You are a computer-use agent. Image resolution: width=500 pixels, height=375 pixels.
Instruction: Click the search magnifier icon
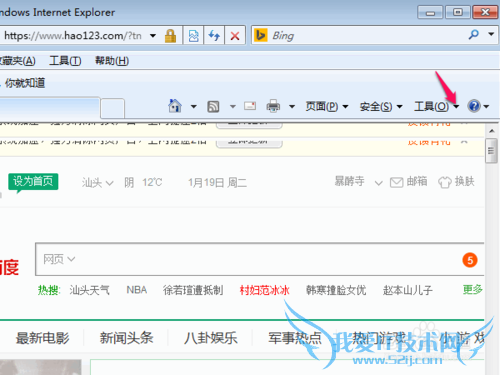pyautogui.click(x=473, y=34)
